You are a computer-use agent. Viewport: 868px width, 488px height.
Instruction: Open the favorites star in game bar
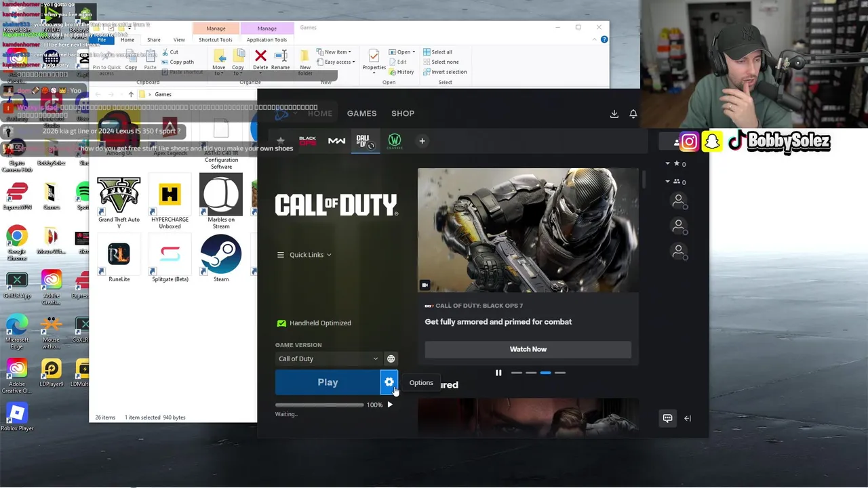[x=281, y=141]
